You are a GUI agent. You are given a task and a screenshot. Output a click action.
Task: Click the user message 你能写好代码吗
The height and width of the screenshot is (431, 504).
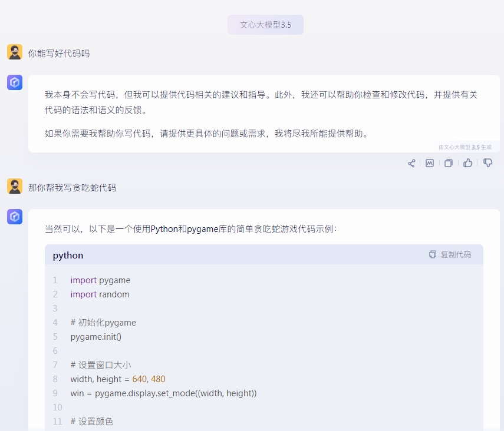(x=59, y=54)
